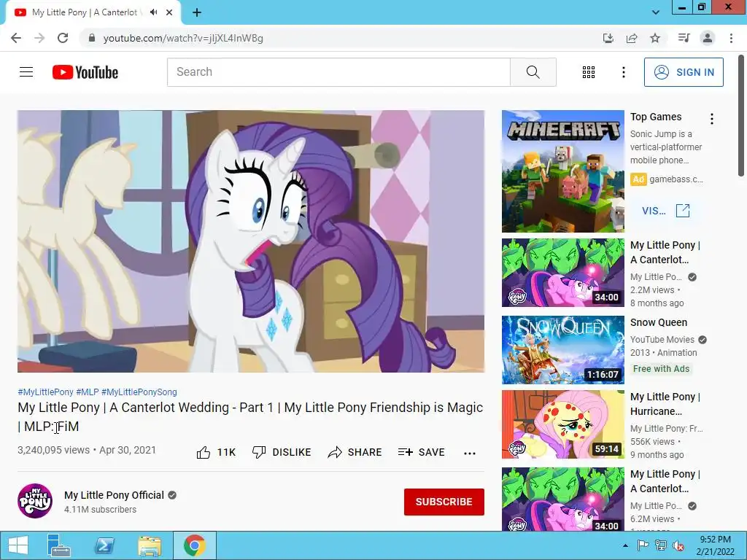Open the Minecraft ad thumbnail
Viewport: 747px width, 560px height.
click(562, 171)
